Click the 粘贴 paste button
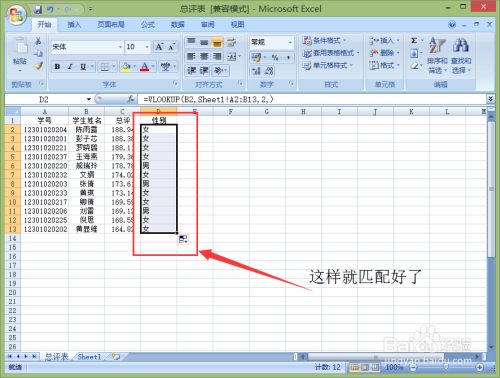This screenshot has height=378, width=500. pyautogui.click(x=20, y=55)
